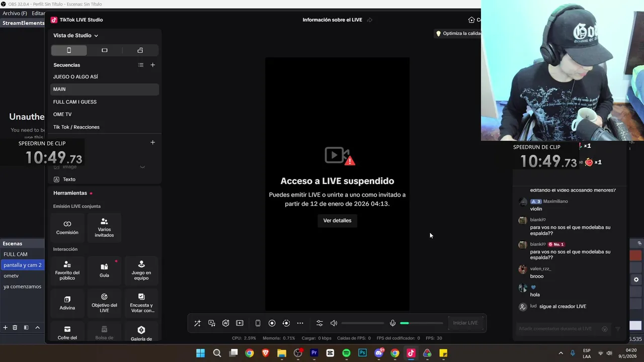Add new sequence with plus next to Secuencias
644x362 pixels.
(152, 65)
